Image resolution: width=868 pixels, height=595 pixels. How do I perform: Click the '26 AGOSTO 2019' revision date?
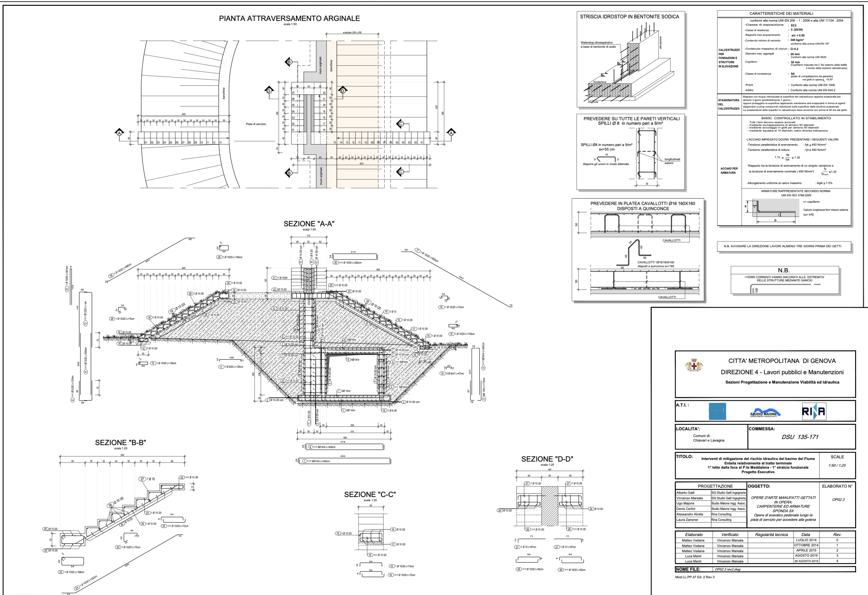(x=806, y=561)
